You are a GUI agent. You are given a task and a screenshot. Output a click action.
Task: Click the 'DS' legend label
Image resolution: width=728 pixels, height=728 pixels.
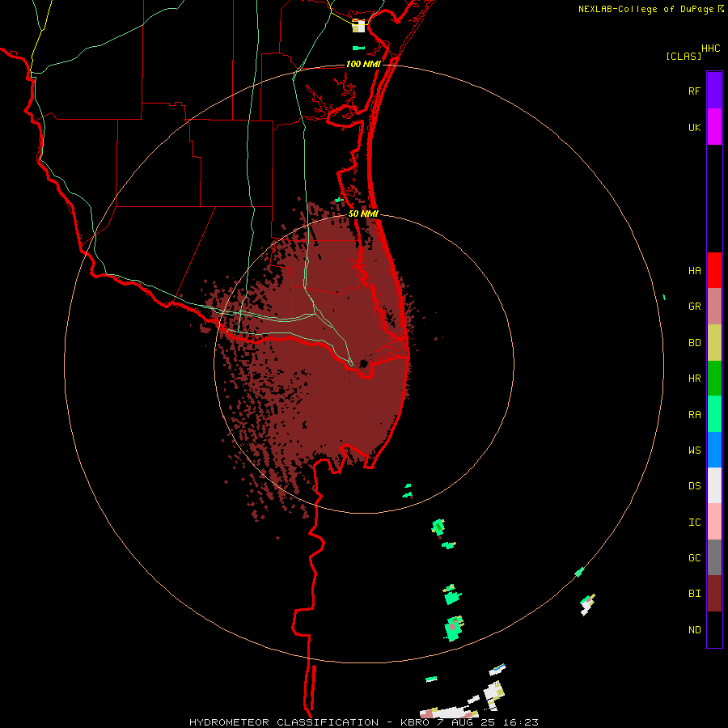[694, 486]
